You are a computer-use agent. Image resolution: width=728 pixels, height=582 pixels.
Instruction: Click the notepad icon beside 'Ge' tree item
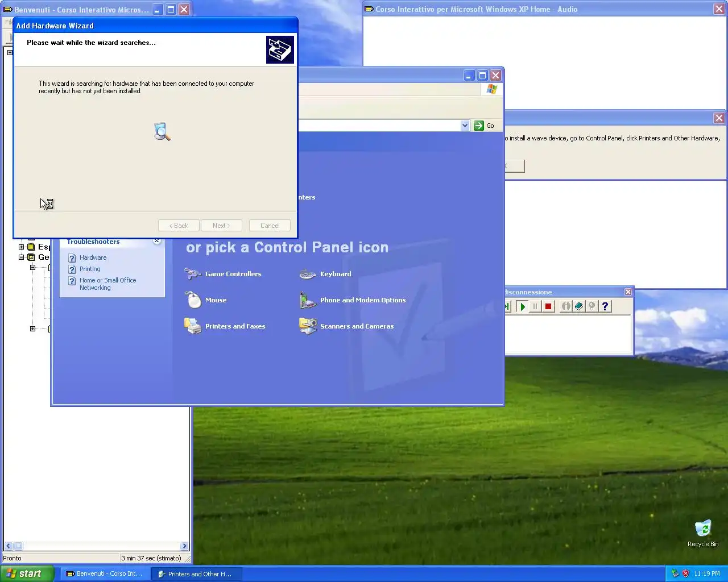click(31, 257)
